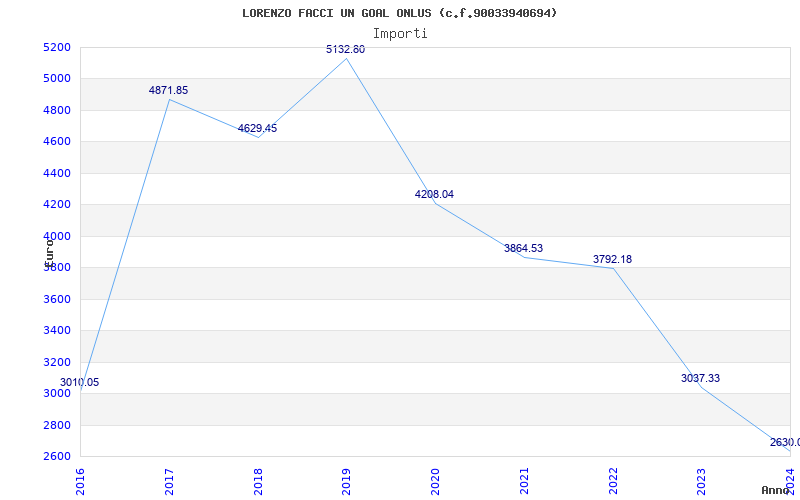Select the data label 4871.85
Image resolution: width=800 pixels, height=500 pixels.
pyautogui.click(x=168, y=90)
